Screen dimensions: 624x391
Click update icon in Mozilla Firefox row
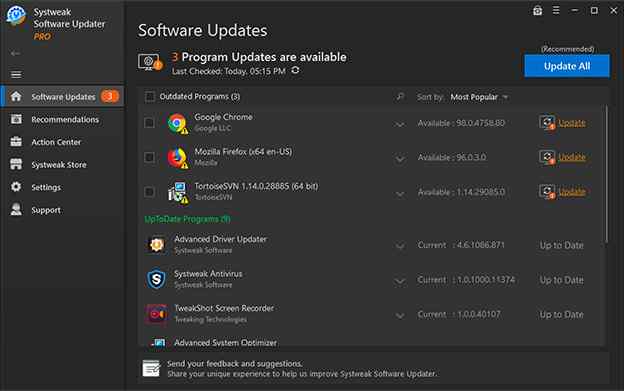[x=547, y=157]
